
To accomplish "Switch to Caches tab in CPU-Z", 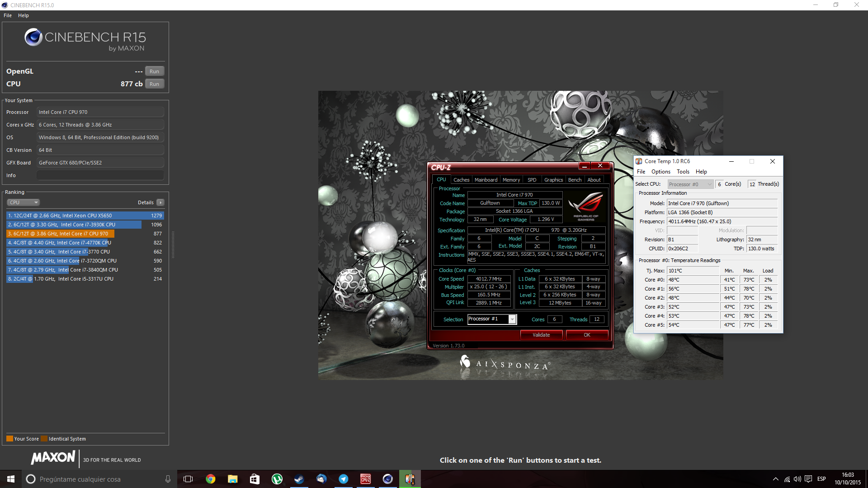I will coord(461,180).
